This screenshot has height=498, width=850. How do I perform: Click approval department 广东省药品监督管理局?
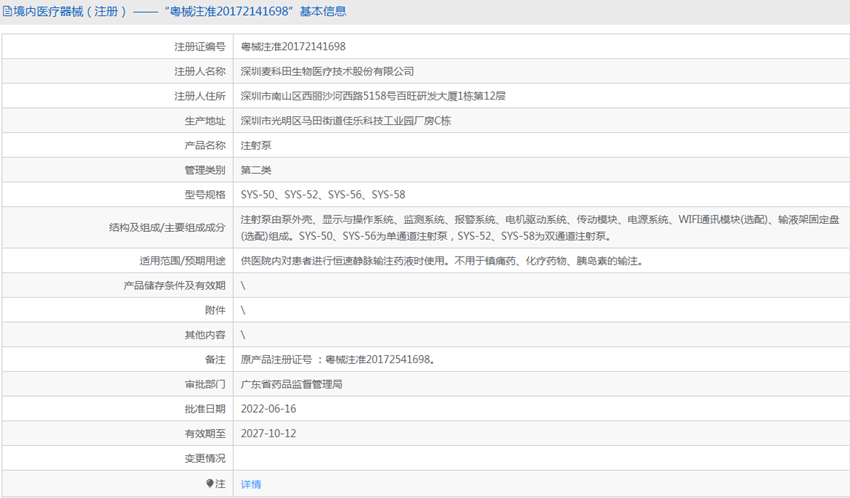click(x=292, y=384)
